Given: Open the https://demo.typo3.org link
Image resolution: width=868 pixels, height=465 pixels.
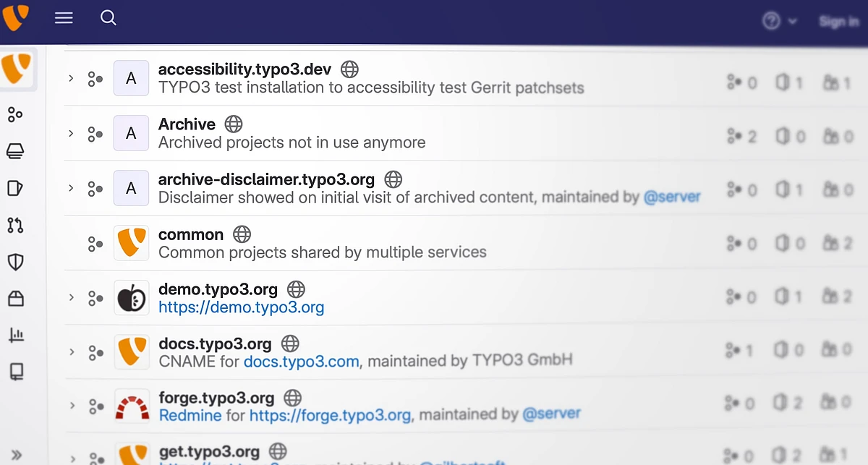Looking at the screenshot, I should coord(241,307).
